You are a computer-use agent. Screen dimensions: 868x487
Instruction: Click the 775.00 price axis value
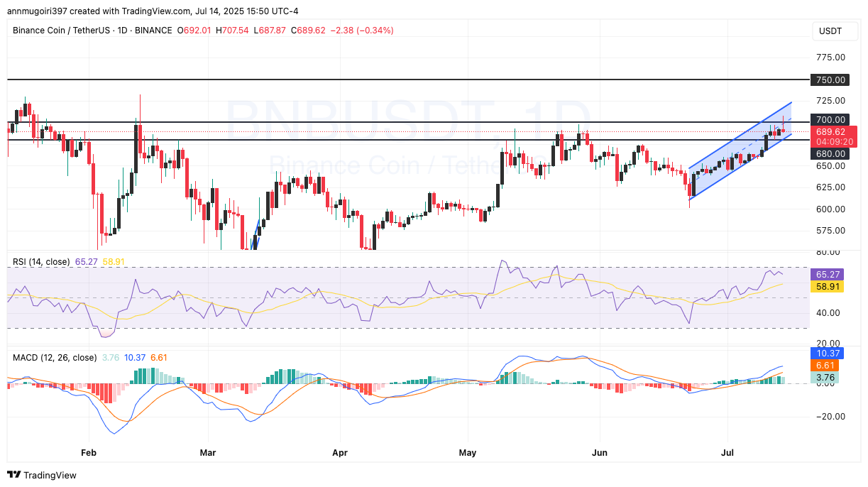coord(830,58)
